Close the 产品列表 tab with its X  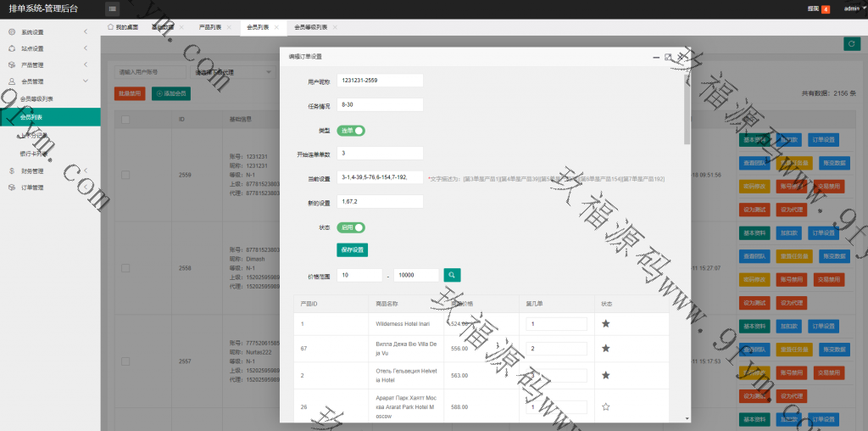coord(231,27)
